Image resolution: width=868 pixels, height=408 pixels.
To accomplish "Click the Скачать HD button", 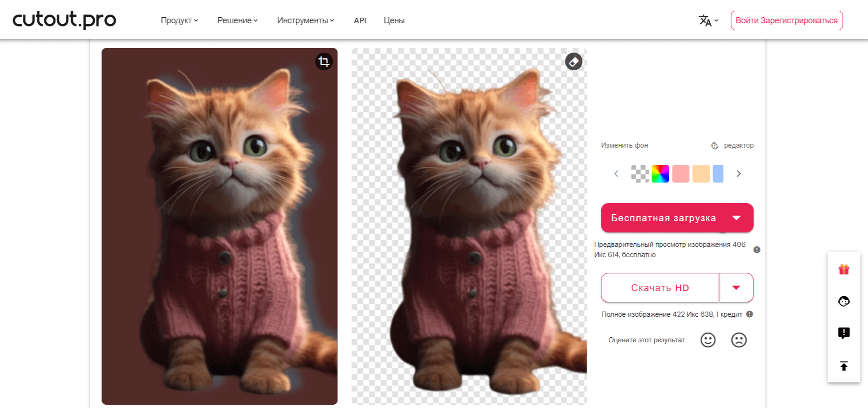I will pos(659,288).
